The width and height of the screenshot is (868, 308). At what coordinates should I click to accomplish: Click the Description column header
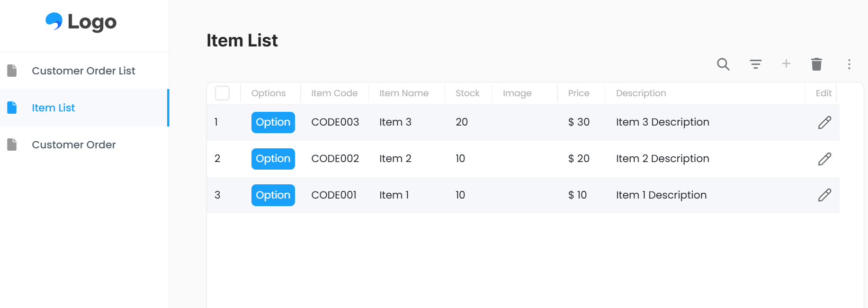(641, 93)
